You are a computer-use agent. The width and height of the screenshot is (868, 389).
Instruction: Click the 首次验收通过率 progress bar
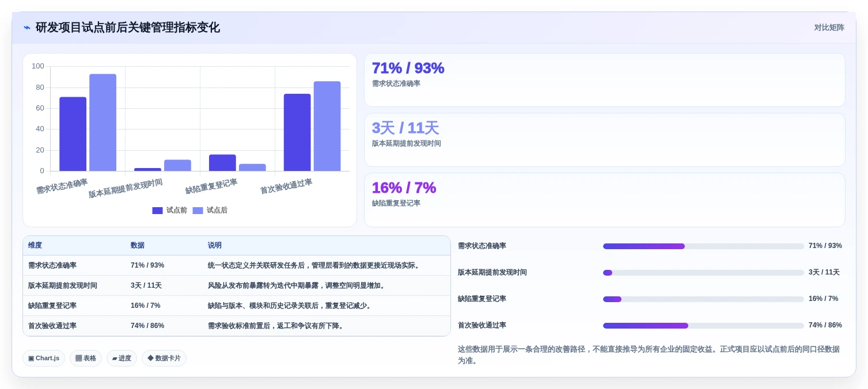coord(703,326)
